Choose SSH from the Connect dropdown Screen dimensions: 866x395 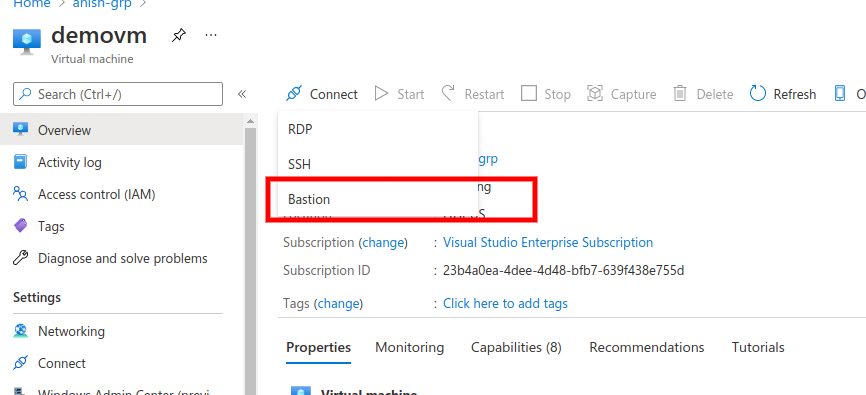click(x=378, y=164)
